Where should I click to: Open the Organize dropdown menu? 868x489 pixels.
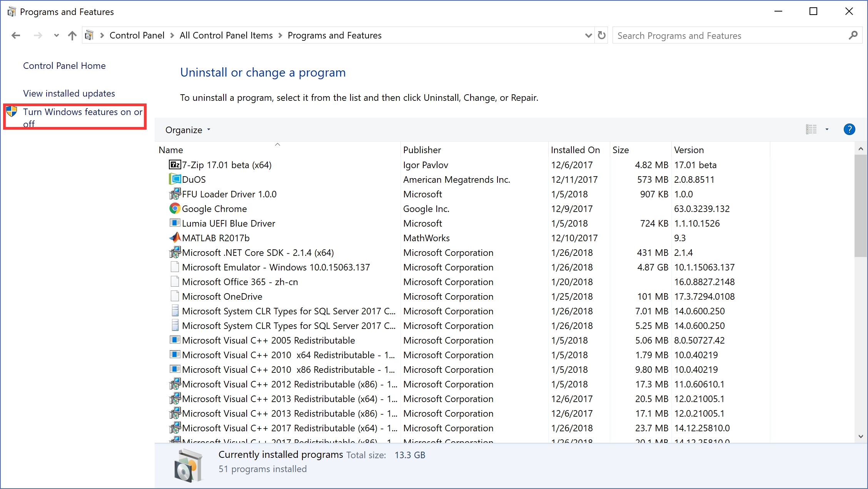point(188,130)
